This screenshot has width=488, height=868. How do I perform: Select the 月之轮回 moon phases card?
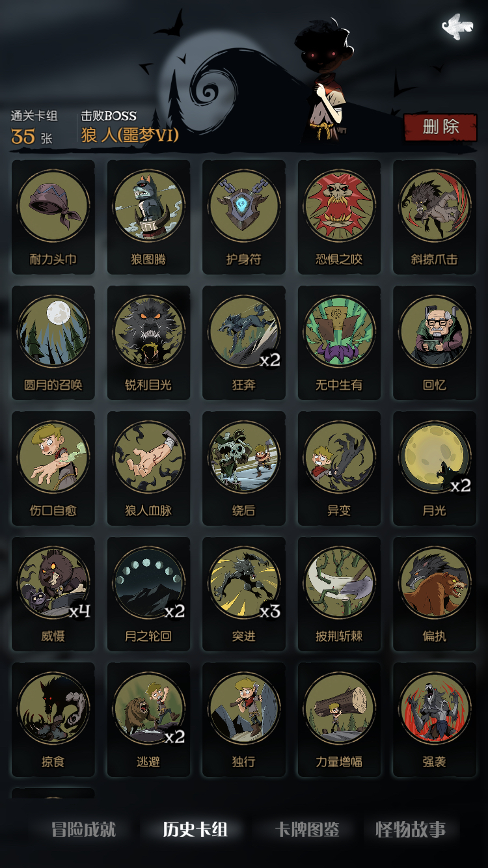[148, 594]
